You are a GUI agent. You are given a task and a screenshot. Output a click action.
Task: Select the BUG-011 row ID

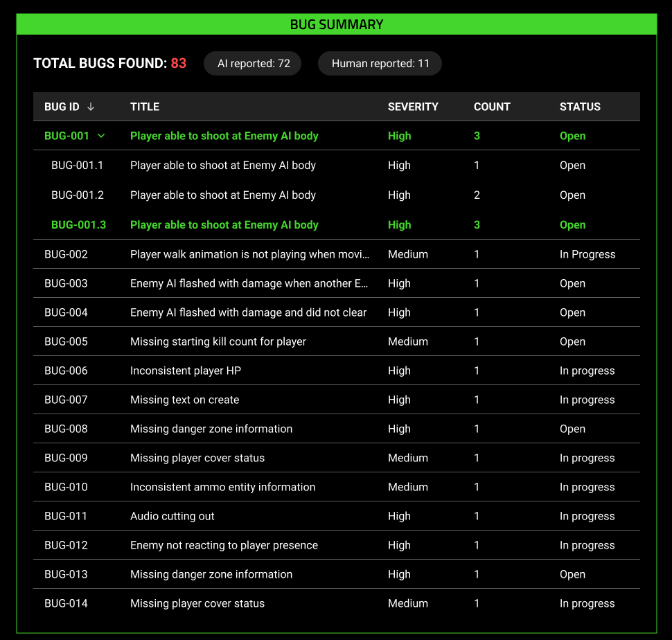coord(66,517)
